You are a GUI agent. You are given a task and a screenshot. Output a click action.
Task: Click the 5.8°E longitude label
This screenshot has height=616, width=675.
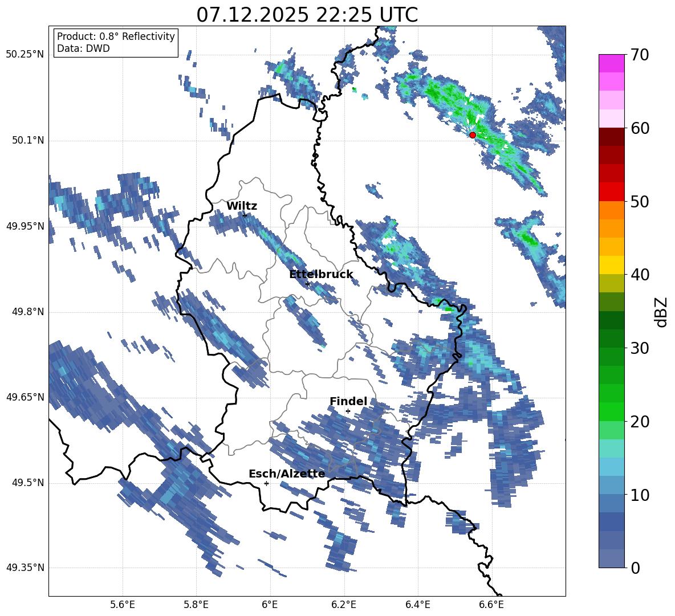(x=196, y=605)
